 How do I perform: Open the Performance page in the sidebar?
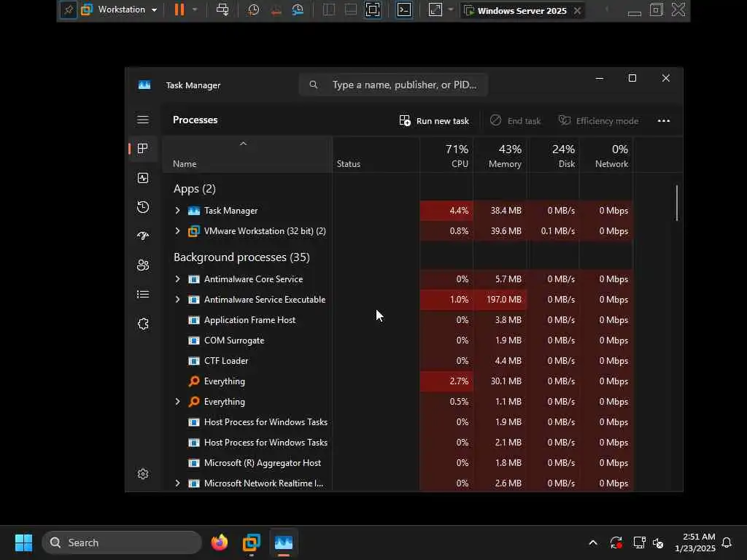coord(143,178)
